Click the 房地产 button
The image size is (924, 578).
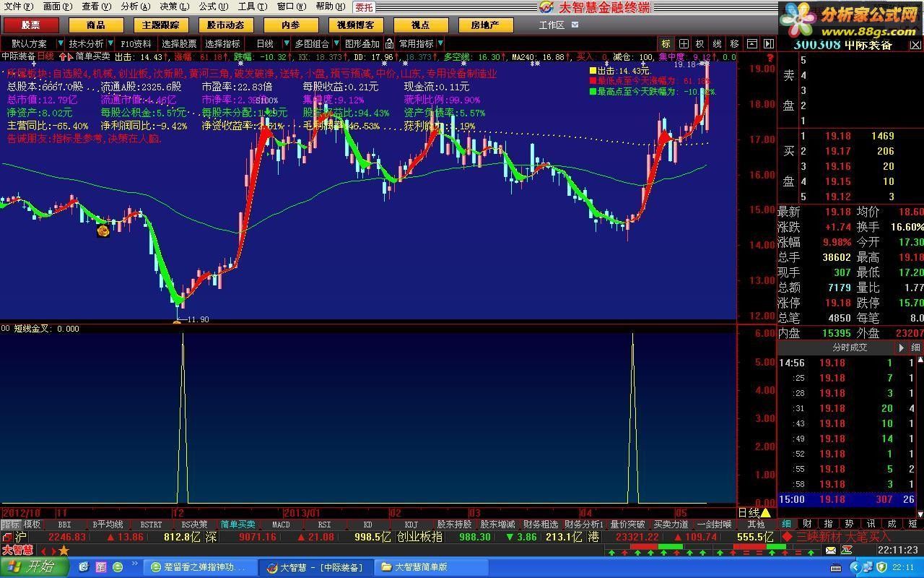(x=486, y=25)
